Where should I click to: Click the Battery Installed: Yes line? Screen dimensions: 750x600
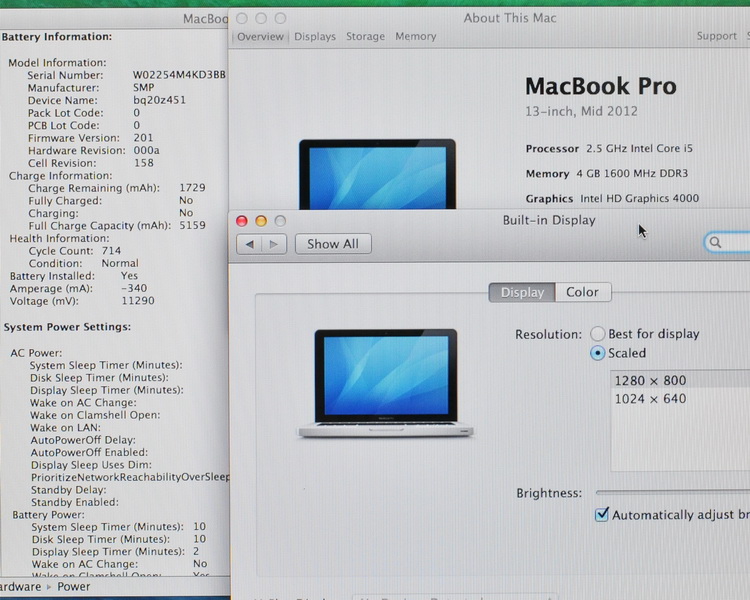pyautogui.click(x=74, y=276)
